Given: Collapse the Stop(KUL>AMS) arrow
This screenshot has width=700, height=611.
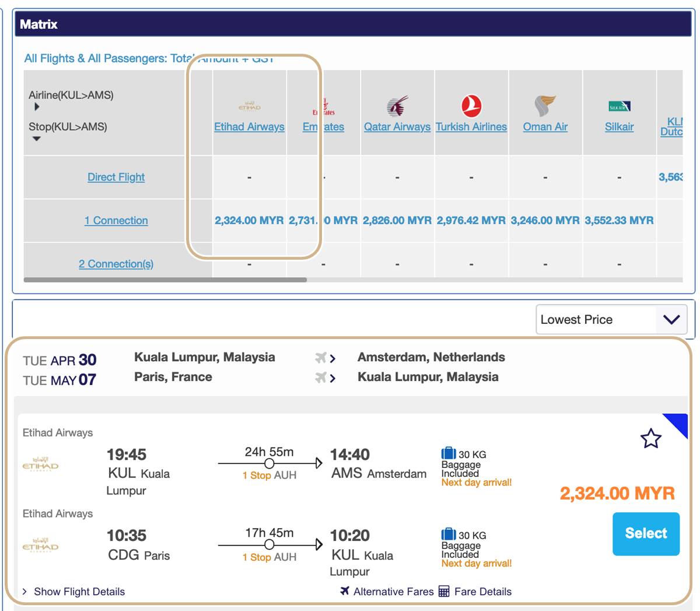Looking at the screenshot, I should 37,139.
